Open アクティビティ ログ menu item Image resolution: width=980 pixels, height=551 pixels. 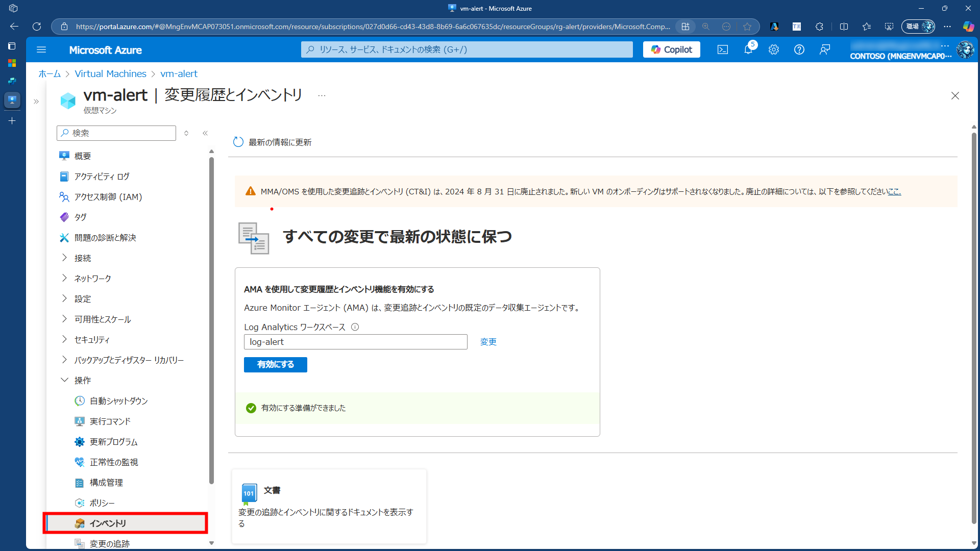coord(102,177)
